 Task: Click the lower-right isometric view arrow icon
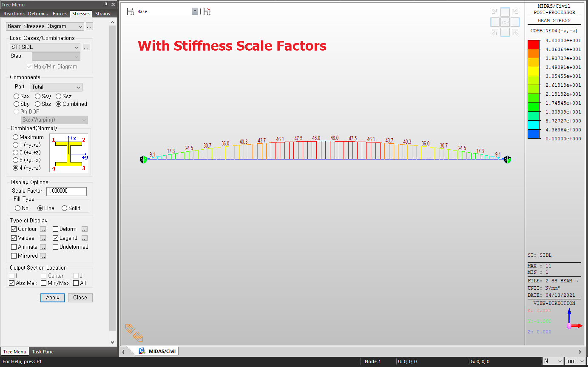point(515,32)
